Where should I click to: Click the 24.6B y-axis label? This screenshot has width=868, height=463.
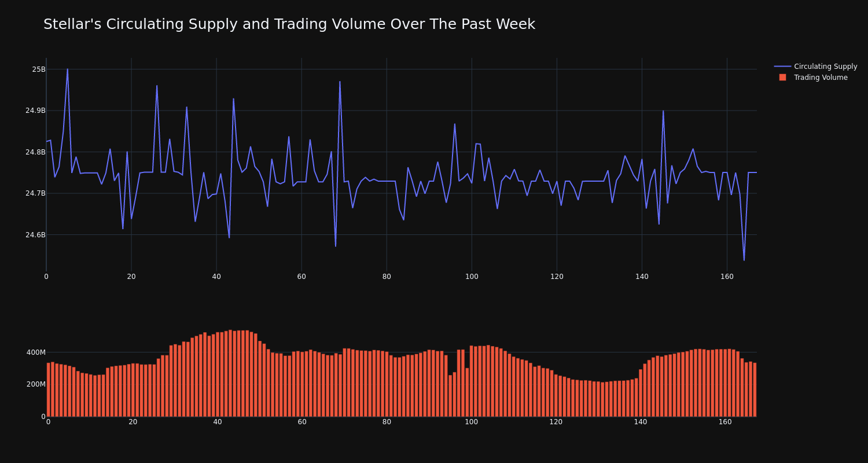coord(35,235)
